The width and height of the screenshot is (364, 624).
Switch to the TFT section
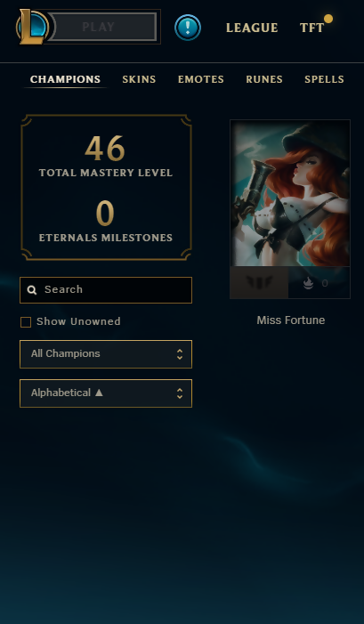click(x=311, y=28)
